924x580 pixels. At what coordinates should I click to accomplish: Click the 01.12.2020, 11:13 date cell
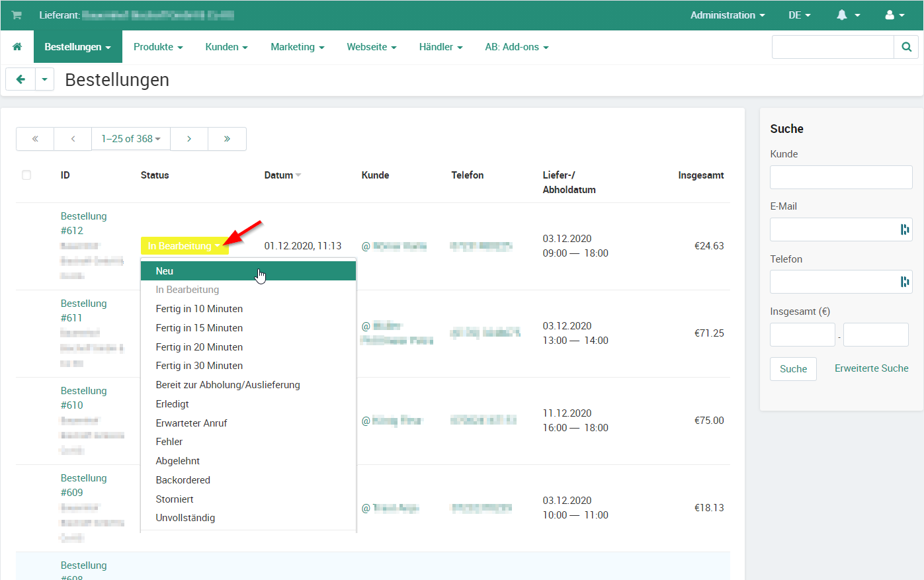coord(303,246)
